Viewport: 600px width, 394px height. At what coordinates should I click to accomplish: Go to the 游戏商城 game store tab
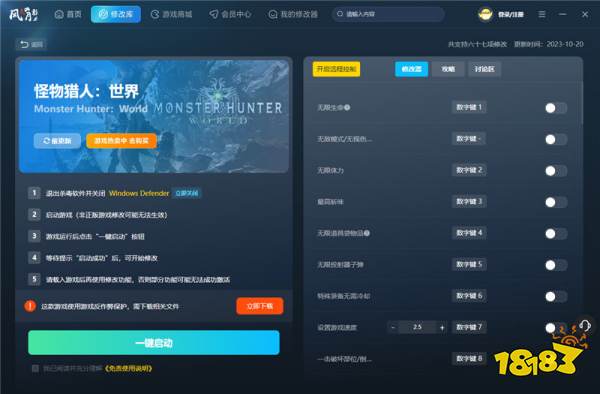click(x=171, y=15)
